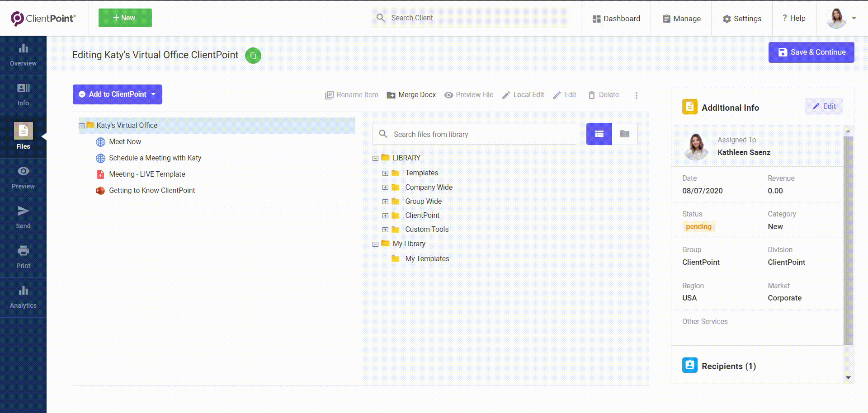Viewport: 868px width, 413px height.
Task: Open the Send sidebar section
Action: click(x=23, y=217)
